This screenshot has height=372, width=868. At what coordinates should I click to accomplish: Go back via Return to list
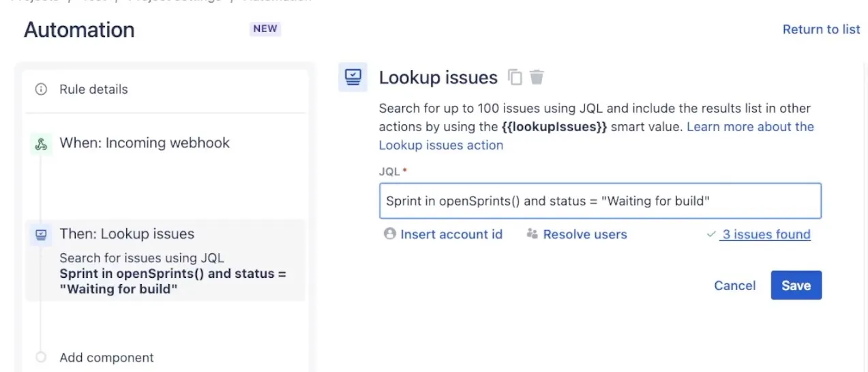(x=821, y=29)
